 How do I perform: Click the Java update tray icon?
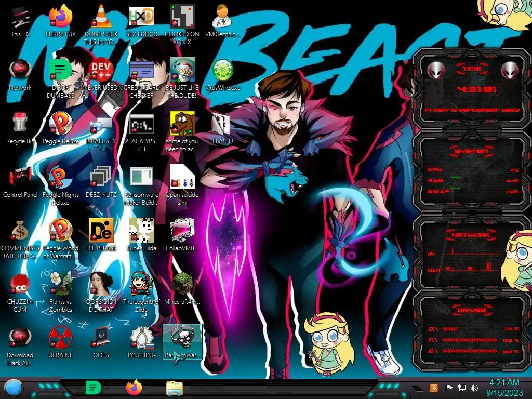(x=434, y=388)
